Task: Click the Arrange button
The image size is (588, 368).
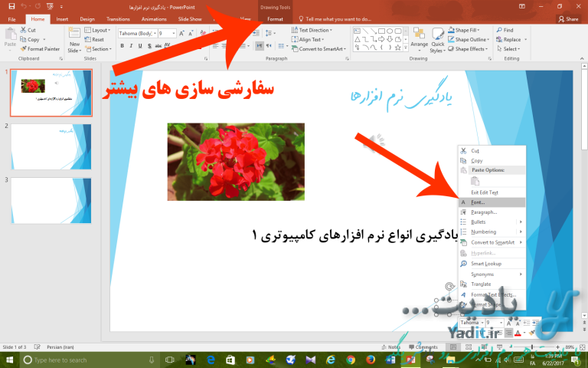Action: [x=420, y=39]
